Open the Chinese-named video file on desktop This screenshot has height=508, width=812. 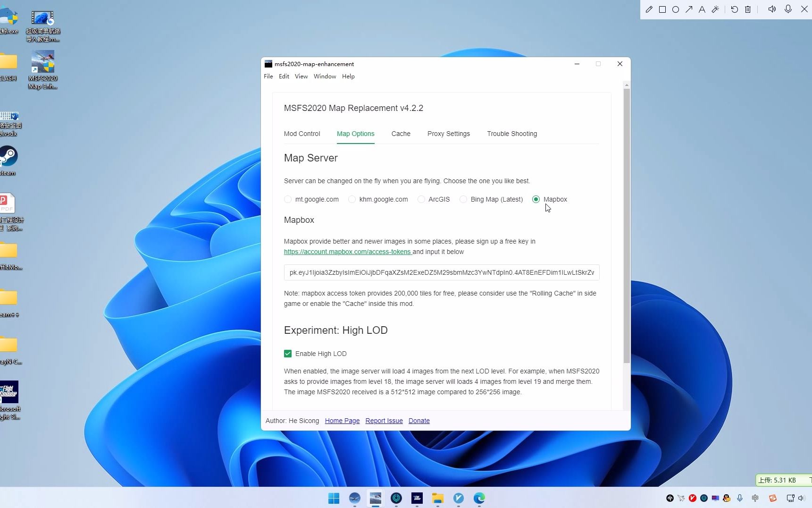(x=42, y=26)
